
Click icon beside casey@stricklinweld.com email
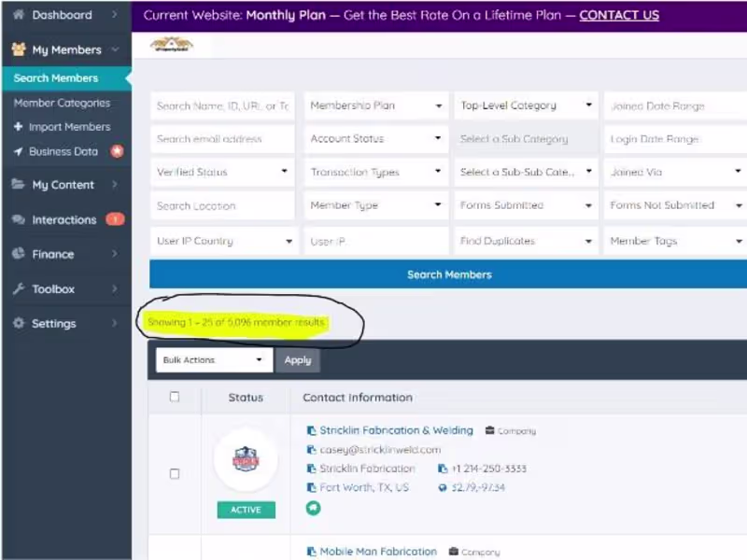pos(311,450)
